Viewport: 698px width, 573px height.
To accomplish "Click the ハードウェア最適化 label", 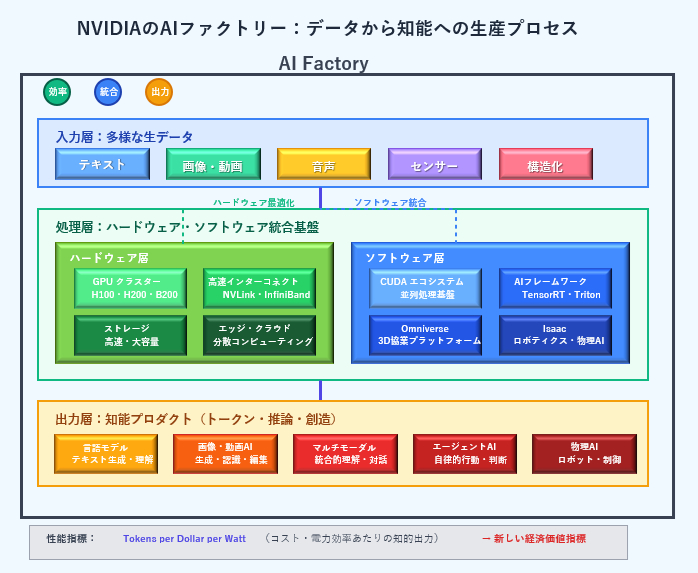I will [x=254, y=203].
